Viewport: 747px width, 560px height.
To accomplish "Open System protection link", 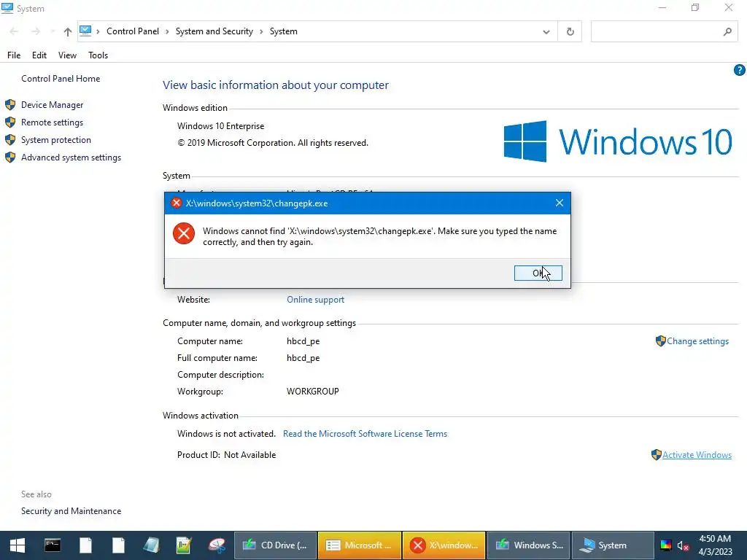I will pos(55,140).
